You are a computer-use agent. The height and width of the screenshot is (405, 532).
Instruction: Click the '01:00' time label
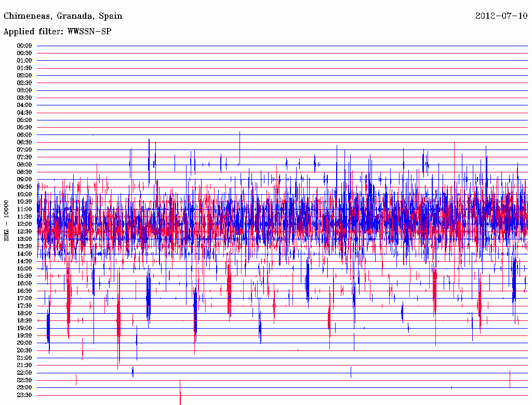point(24,61)
